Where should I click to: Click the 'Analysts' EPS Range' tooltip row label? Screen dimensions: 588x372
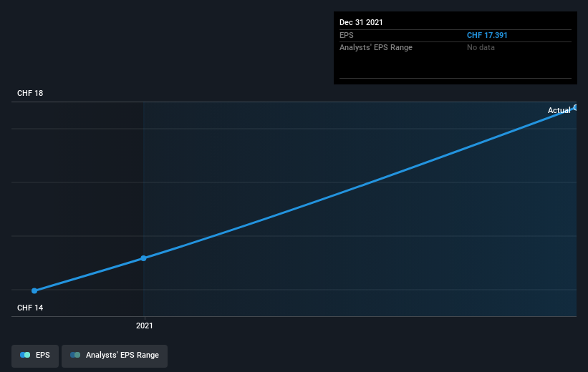click(376, 48)
